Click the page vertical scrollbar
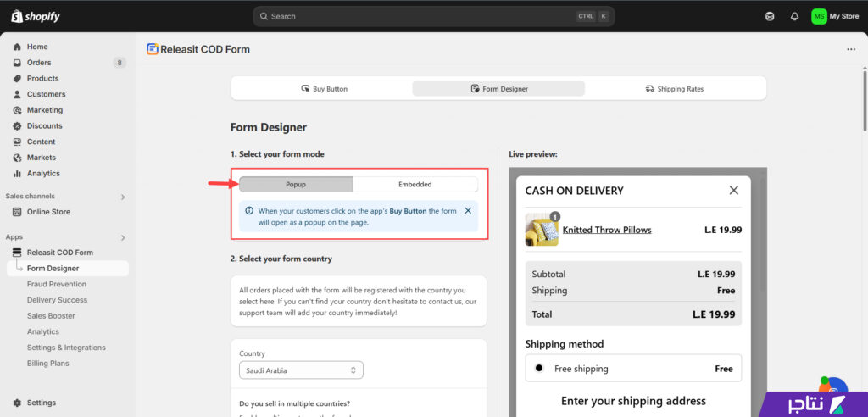Screen dimensions: 868x417 [865, 100]
